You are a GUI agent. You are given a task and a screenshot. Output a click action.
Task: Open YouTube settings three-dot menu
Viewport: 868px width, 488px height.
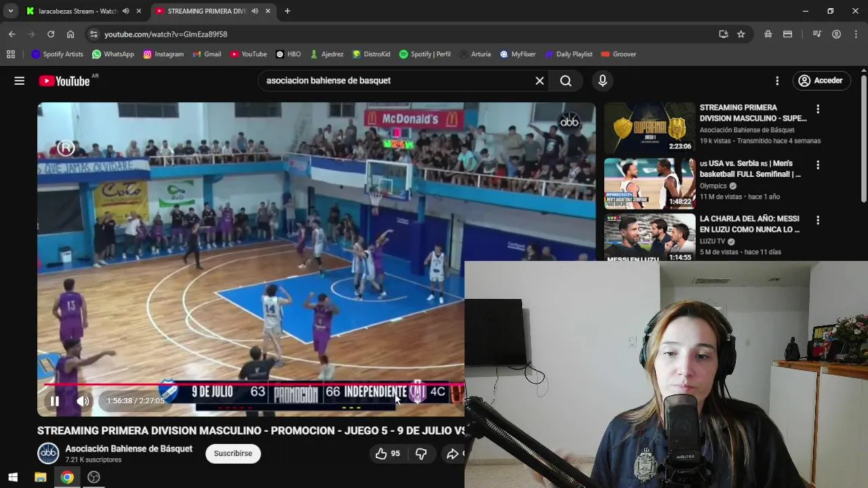click(777, 81)
